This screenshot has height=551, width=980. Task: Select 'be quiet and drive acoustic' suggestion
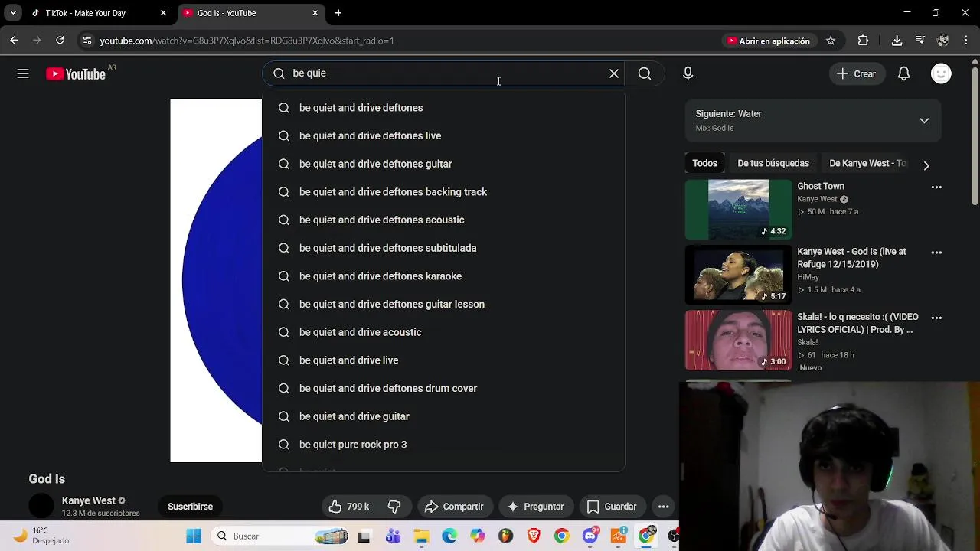tap(443, 332)
